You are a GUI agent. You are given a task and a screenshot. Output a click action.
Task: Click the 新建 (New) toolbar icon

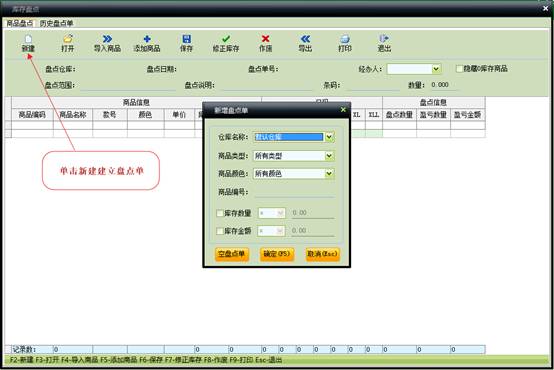pyautogui.click(x=28, y=43)
